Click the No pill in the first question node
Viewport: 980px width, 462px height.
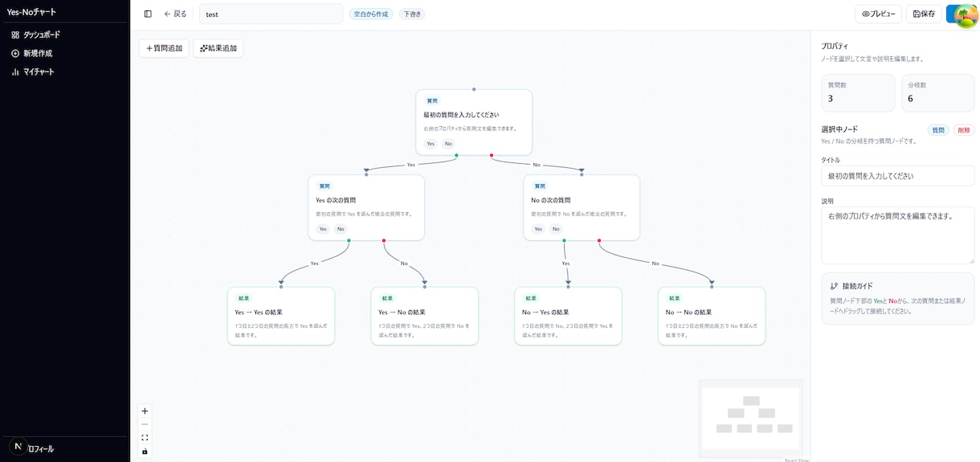[448, 144]
